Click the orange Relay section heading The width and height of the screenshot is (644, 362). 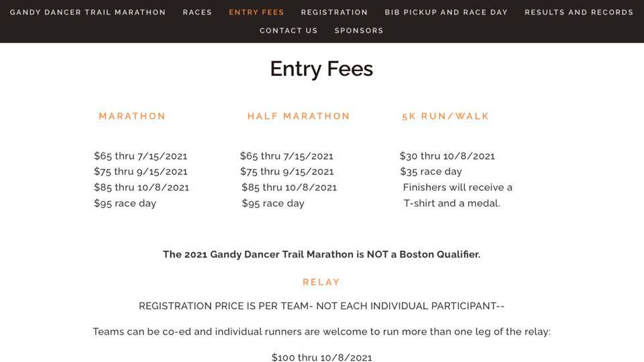(321, 282)
